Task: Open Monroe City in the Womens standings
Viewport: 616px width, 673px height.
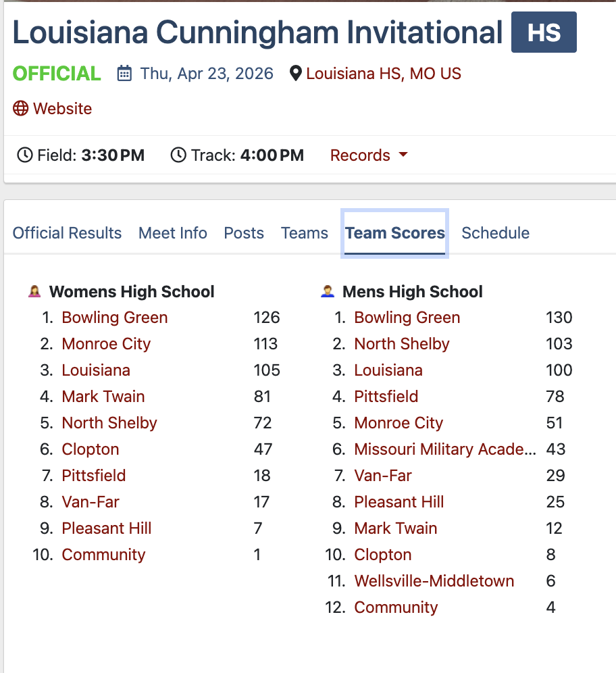Action: coord(106,344)
